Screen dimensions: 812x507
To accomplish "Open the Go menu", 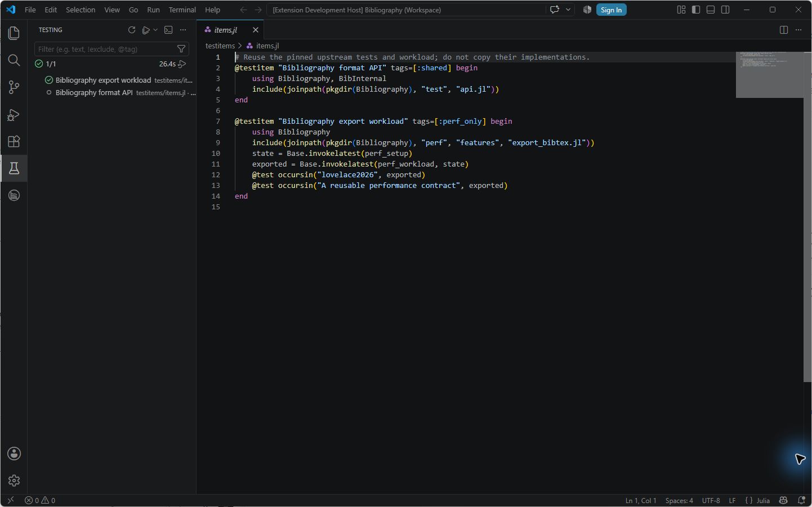I will pyautogui.click(x=133, y=10).
